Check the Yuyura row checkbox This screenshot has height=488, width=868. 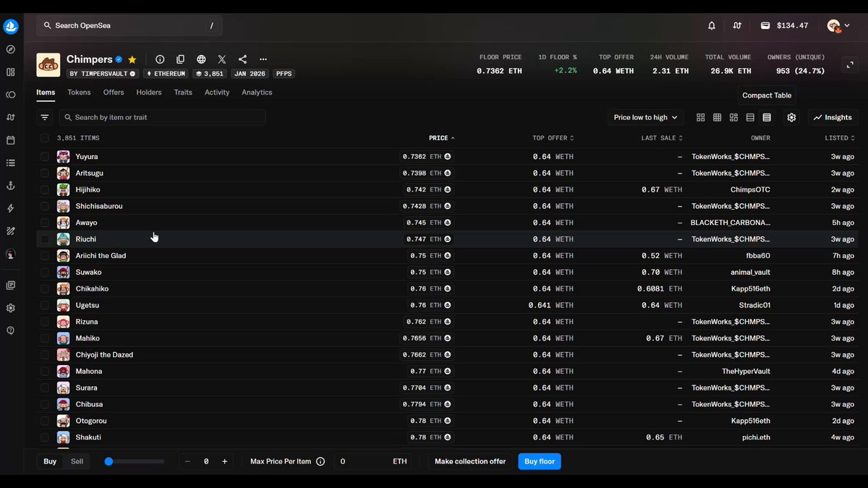(45, 157)
